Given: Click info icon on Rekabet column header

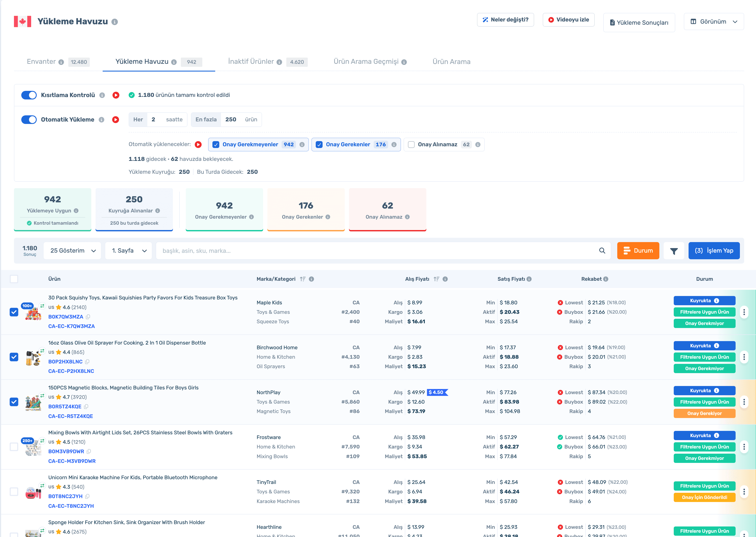Looking at the screenshot, I should 606,279.
